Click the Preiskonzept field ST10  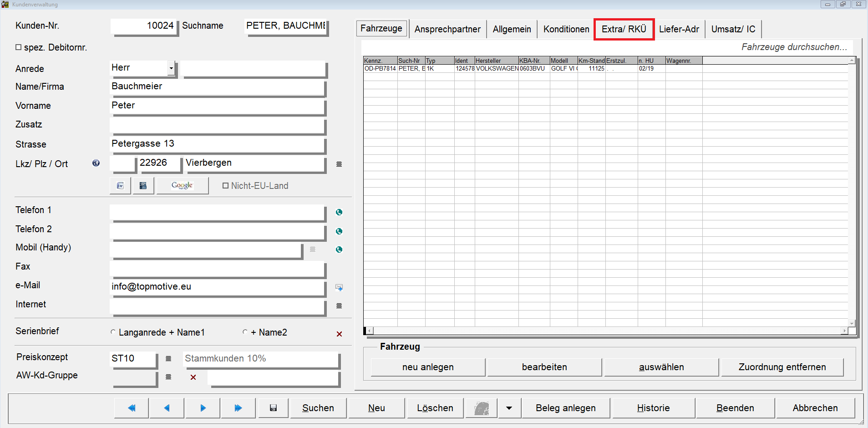(133, 359)
